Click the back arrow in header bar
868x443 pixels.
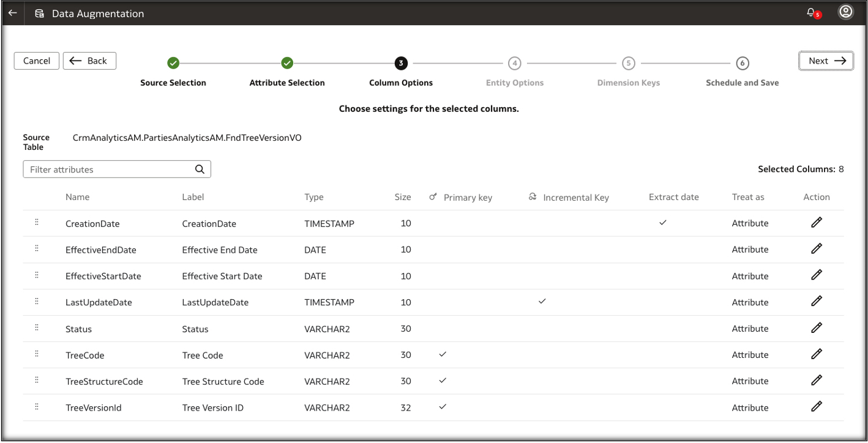tap(12, 13)
